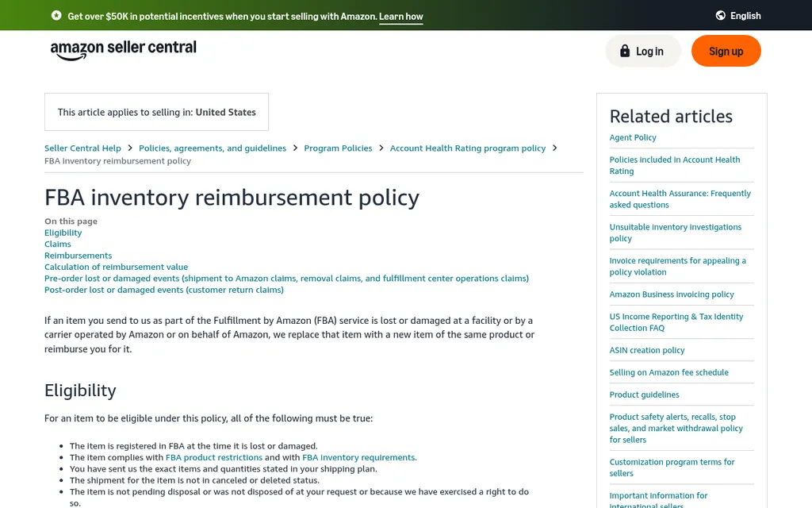The height and width of the screenshot is (508, 812).
Task: Open Amazon Business invoicing policy
Action: tap(672, 294)
